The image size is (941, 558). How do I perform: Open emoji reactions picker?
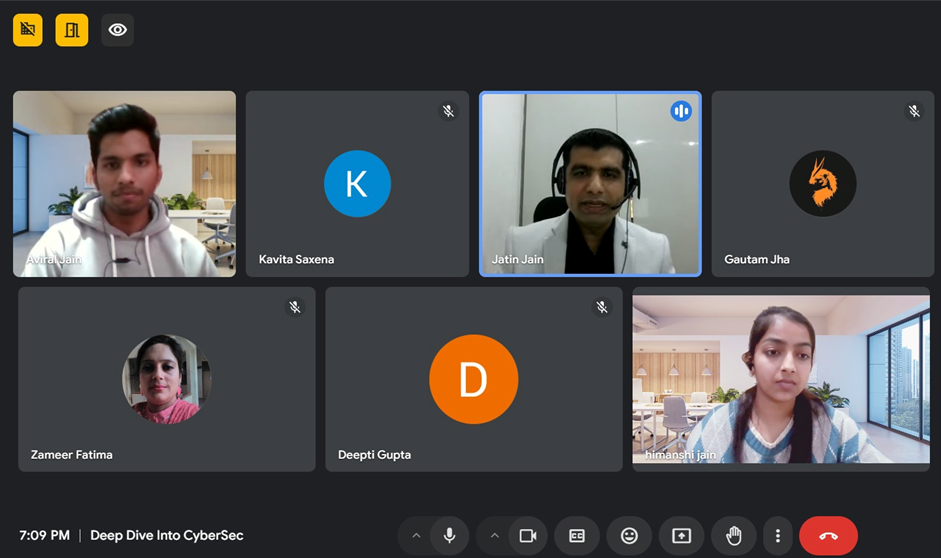pos(629,536)
